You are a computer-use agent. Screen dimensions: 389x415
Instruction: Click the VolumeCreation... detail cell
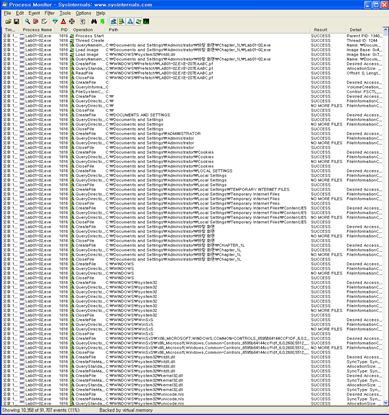click(x=364, y=87)
